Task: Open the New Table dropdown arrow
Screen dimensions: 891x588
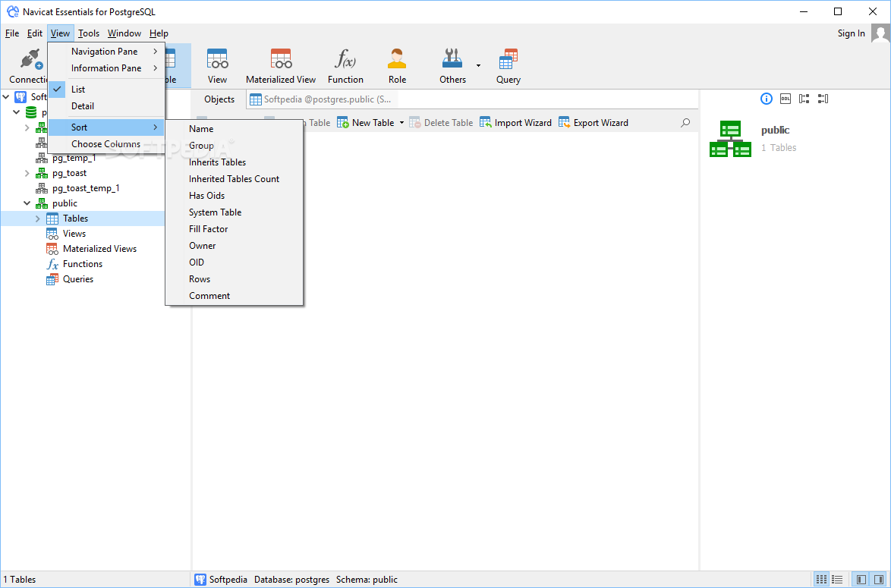Action: tap(401, 123)
